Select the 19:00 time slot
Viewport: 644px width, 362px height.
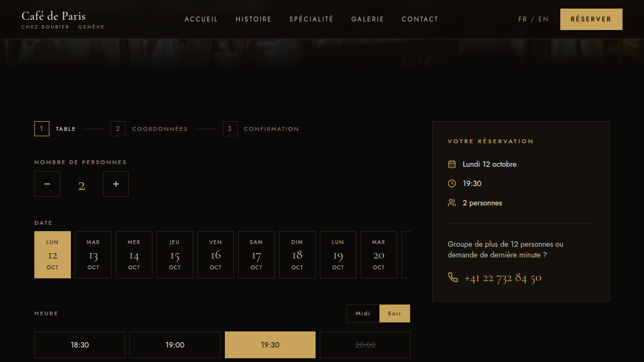tap(175, 345)
